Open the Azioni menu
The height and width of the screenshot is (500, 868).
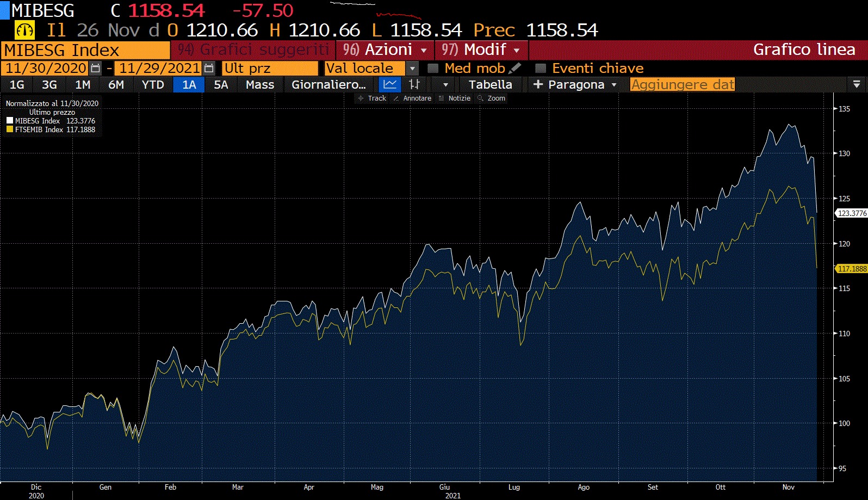pos(385,50)
